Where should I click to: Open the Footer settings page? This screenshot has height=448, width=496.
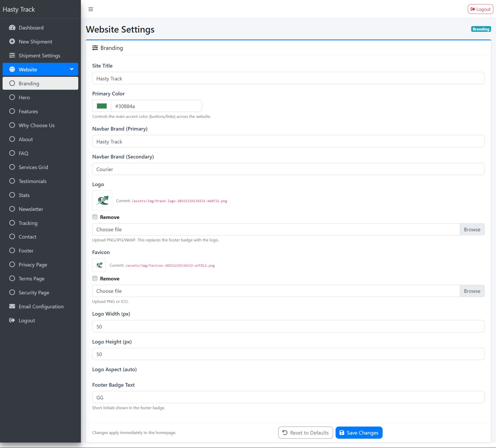[26, 251]
